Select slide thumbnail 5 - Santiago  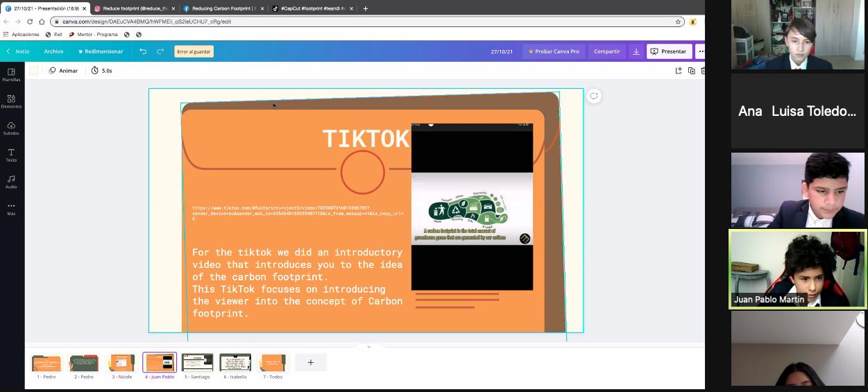click(197, 363)
